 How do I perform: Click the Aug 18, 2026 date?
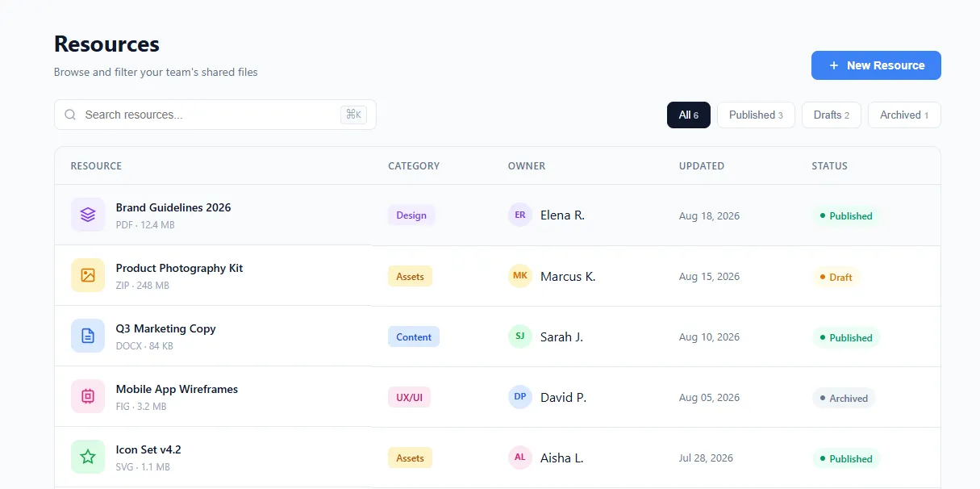(x=709, y=215)
